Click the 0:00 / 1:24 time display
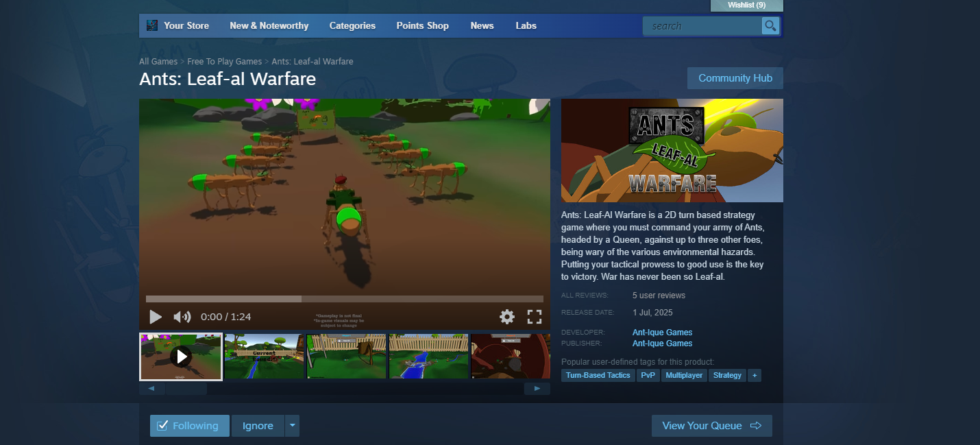Viewport: 980px width, 445px height. pyautogui.click(x=225, y=317)
